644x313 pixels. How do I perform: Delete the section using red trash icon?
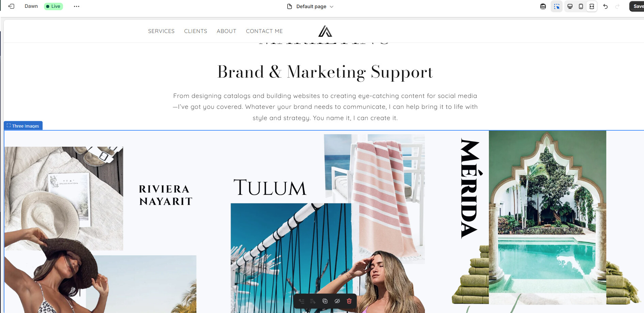(x=349, y=301)
